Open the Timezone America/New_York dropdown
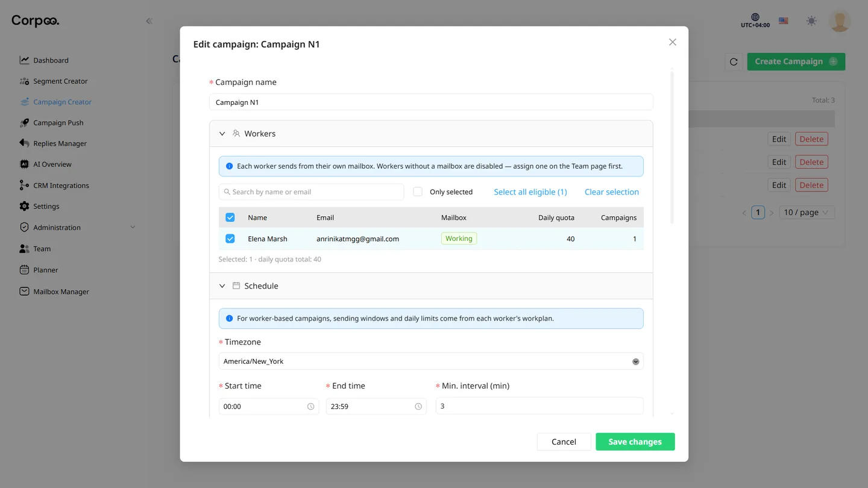 coord(431,361)
